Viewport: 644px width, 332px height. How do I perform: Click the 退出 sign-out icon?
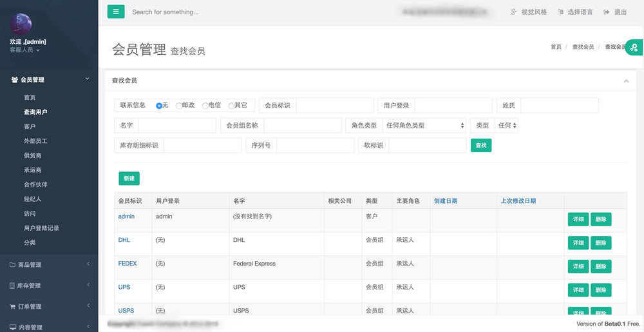point(607,12)
